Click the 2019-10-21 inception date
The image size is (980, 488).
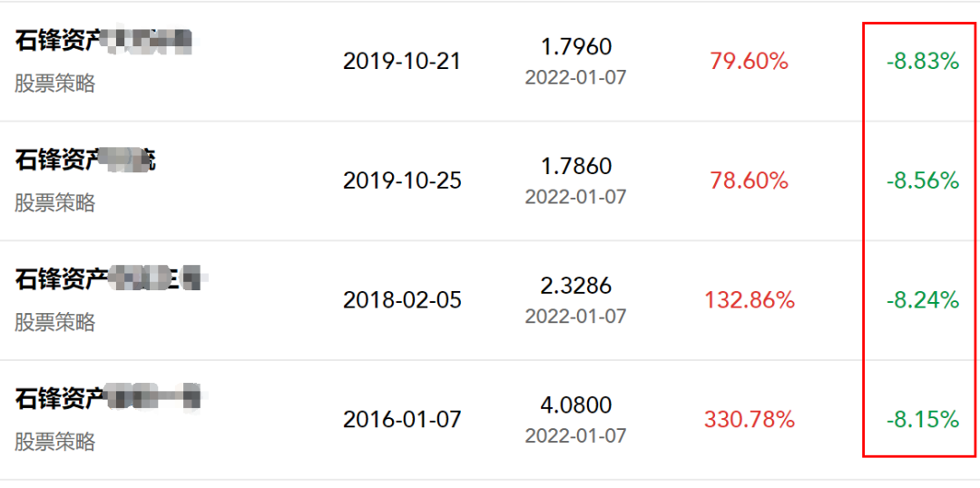coord(402,61)
